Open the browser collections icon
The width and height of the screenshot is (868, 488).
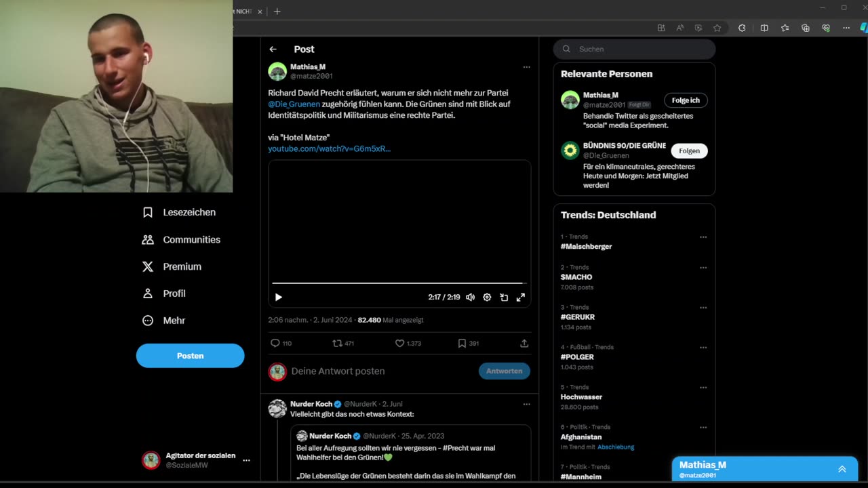point(806,28)
